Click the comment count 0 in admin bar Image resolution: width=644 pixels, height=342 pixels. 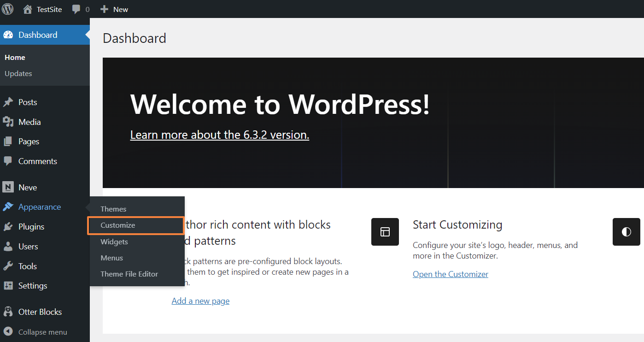pos(88,9)
